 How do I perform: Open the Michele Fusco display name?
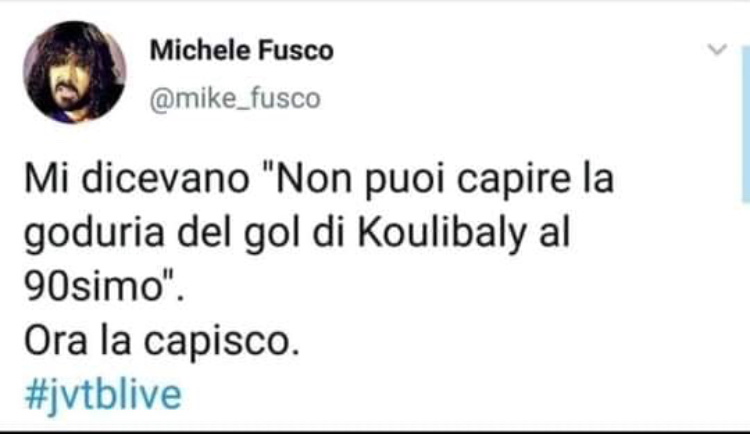[242, 51]
